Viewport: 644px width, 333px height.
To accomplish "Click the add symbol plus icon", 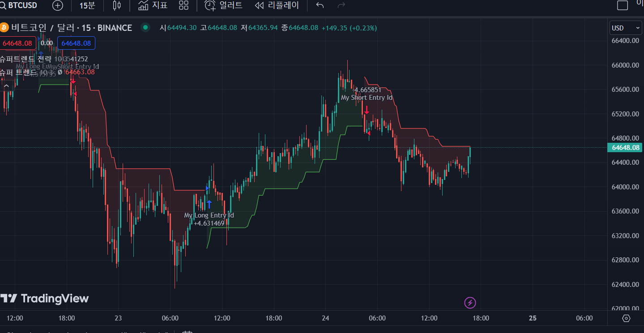I will click(58, 5).
